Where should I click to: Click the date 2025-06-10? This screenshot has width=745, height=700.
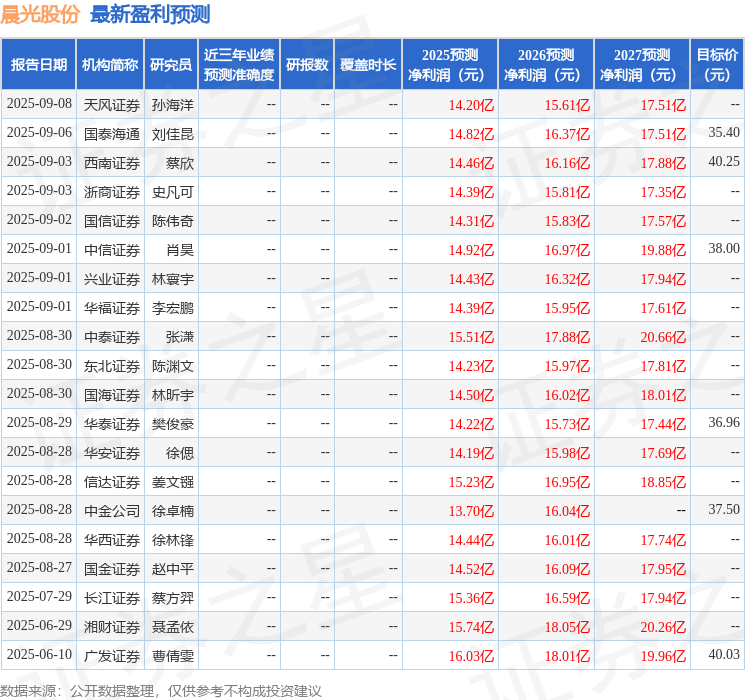coord(39,654)
